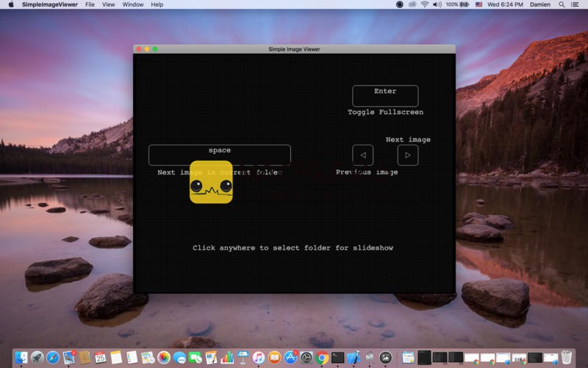Image resolution: width=588 pixels, height=368 pixels.
Task: Open the Window menu
Action: (x=133, y=4)
